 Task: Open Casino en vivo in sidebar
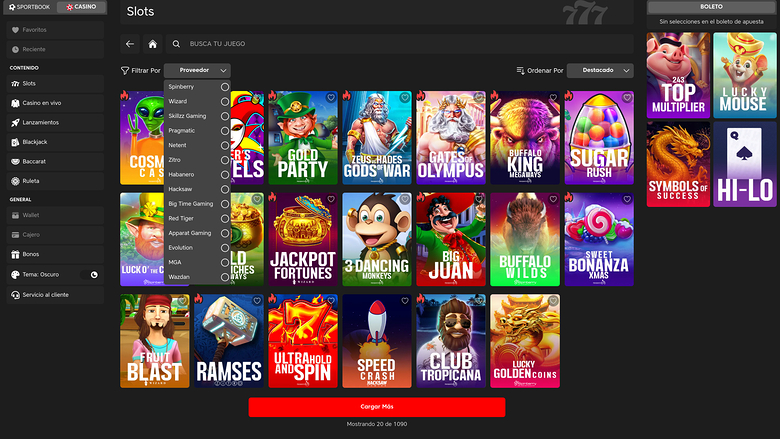(x=42, y=103)
